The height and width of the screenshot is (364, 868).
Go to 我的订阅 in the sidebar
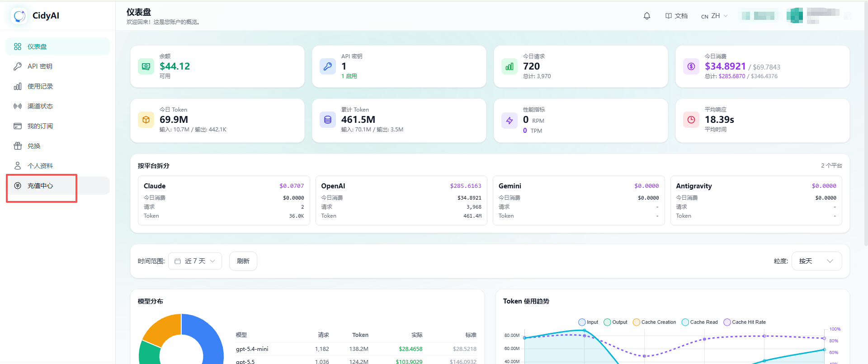[x=57, y=126]
